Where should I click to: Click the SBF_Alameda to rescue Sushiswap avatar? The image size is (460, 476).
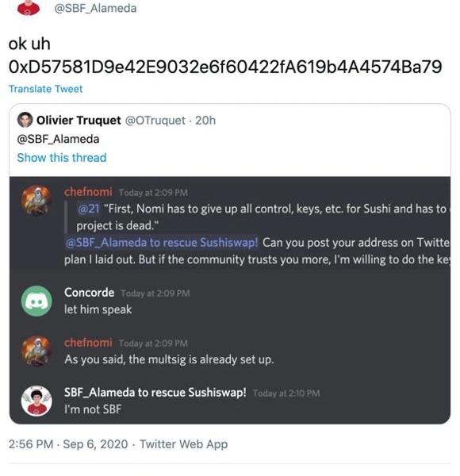pos(36,401)
